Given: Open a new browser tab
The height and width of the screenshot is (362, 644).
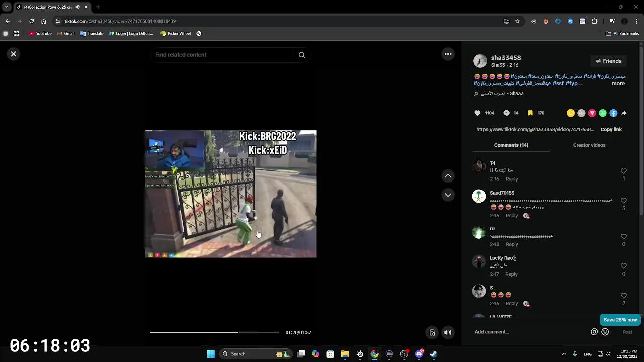Looking at the screenshot, I should point(98,7).
